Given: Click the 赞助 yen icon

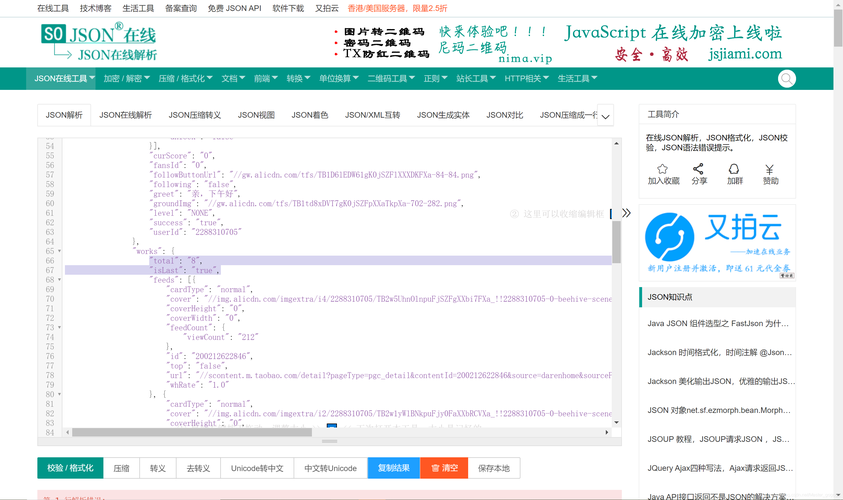Looking at the screenshot, I should tap(769, 169).
